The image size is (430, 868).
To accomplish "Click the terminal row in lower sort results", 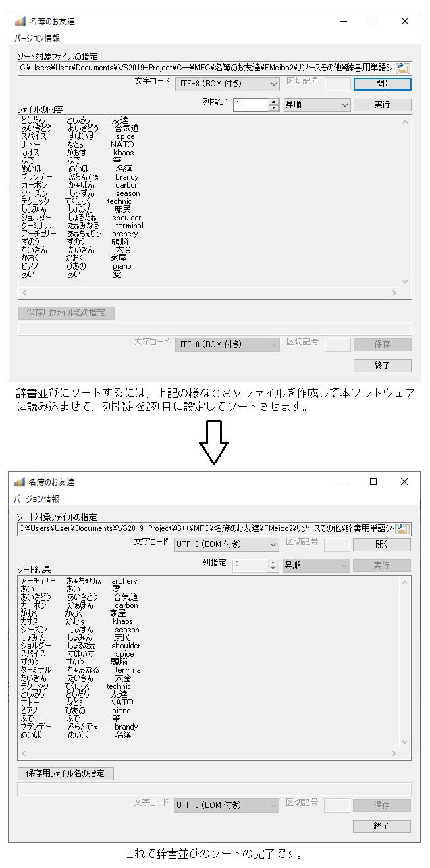I will [82, 670].
